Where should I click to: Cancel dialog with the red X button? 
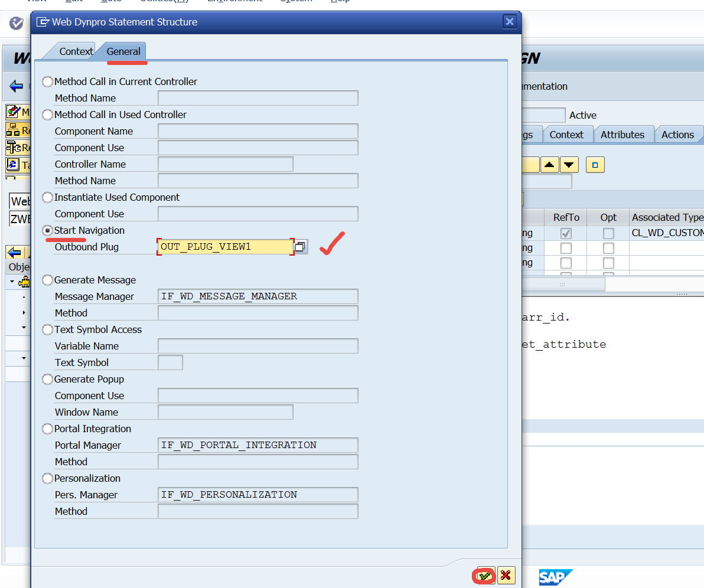[506, 575]
